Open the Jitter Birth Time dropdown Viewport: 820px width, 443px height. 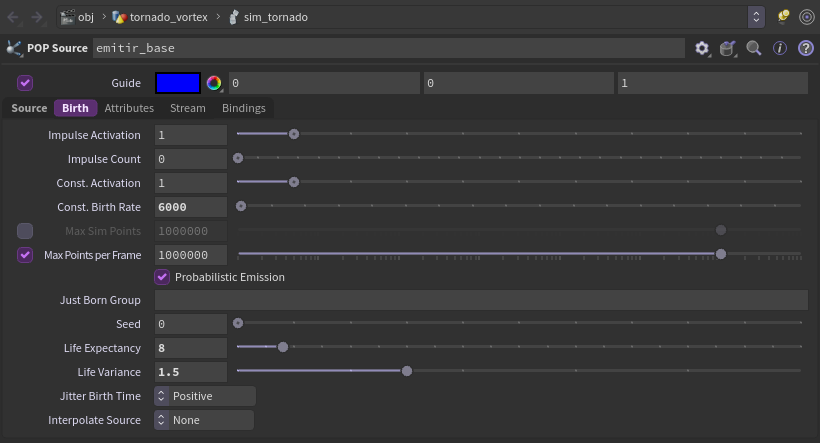[205, 396]
